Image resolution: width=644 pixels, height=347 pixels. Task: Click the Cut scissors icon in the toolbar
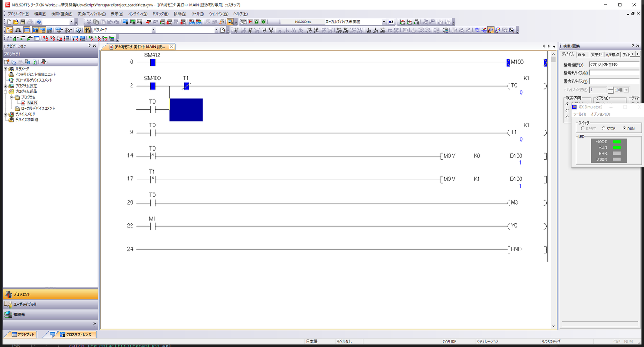coord(89,21)
